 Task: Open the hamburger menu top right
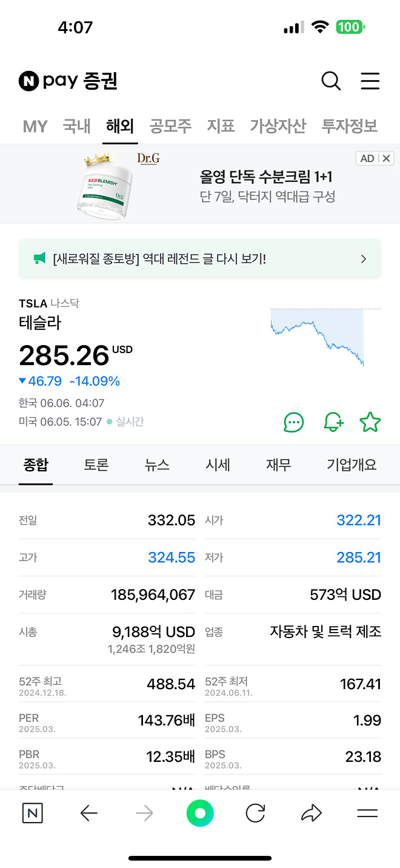tap(370, 81)
